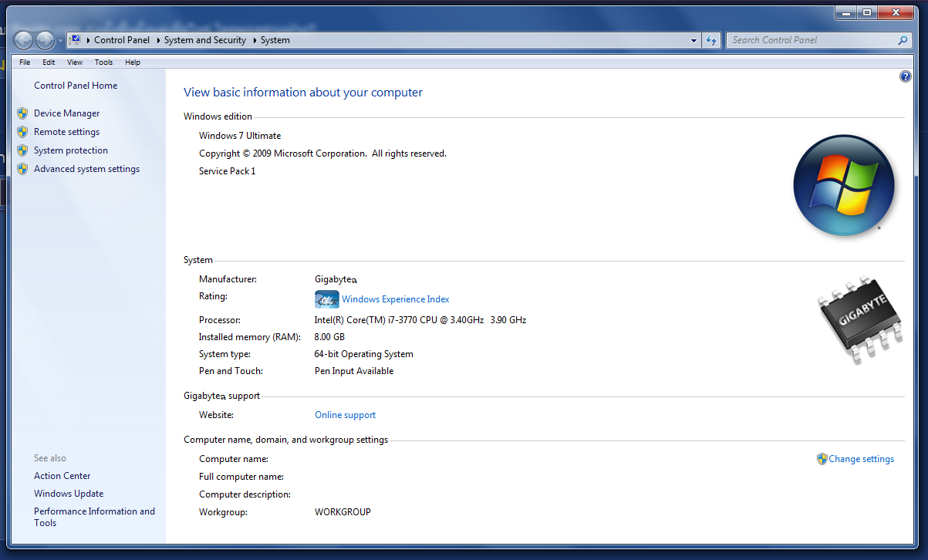Click the 'Pen Input Available' value
The height and width of the screenshot is (560, 928).
click(354, 371)
